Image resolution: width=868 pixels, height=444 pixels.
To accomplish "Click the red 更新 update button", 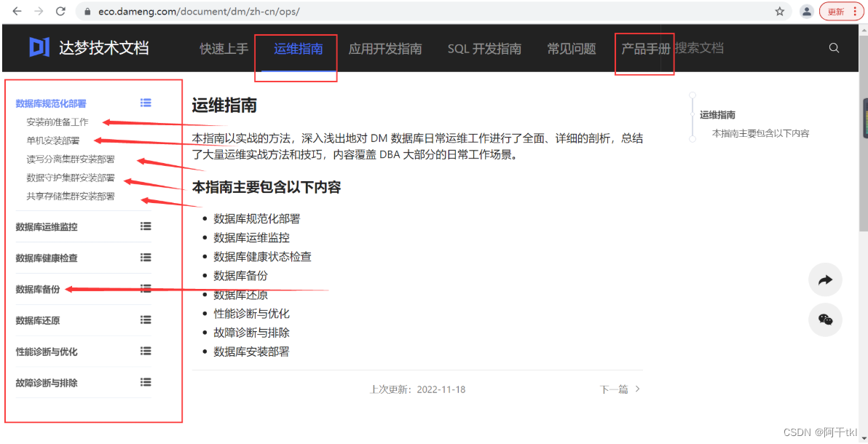I will (x=841, y=11).
